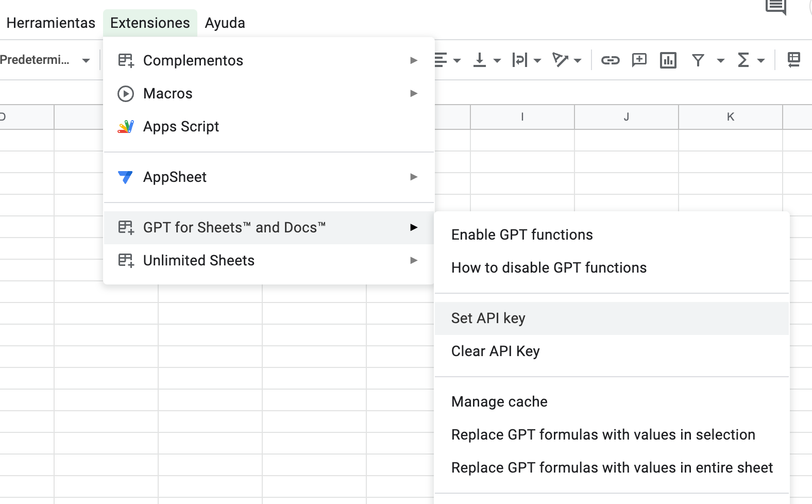
Task: Choose Enable GPT functions
Action: point(612,234)
